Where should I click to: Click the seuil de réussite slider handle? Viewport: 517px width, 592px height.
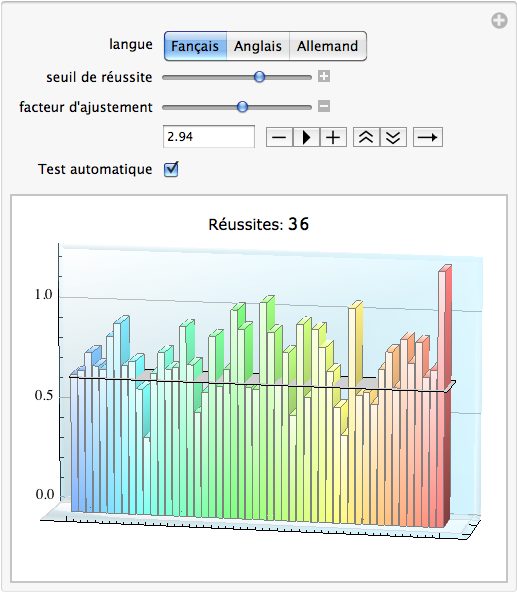click(x=259, y=77)
